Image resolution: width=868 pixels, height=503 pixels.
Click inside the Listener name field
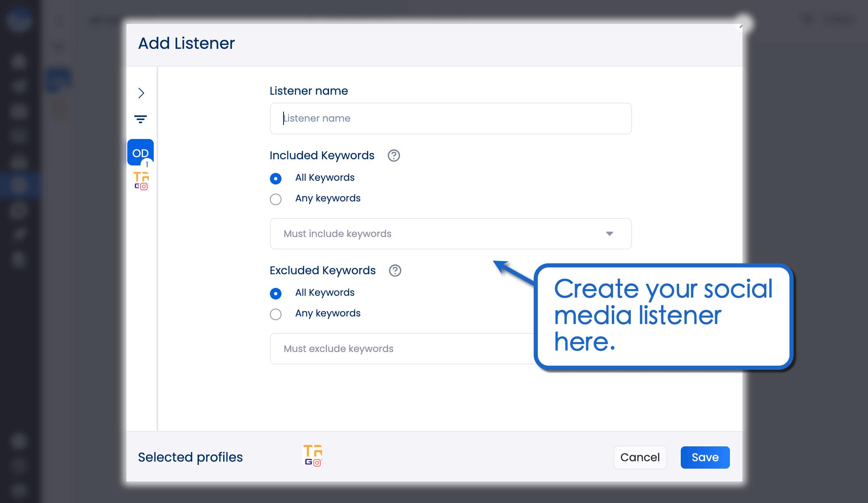point(450,118)
